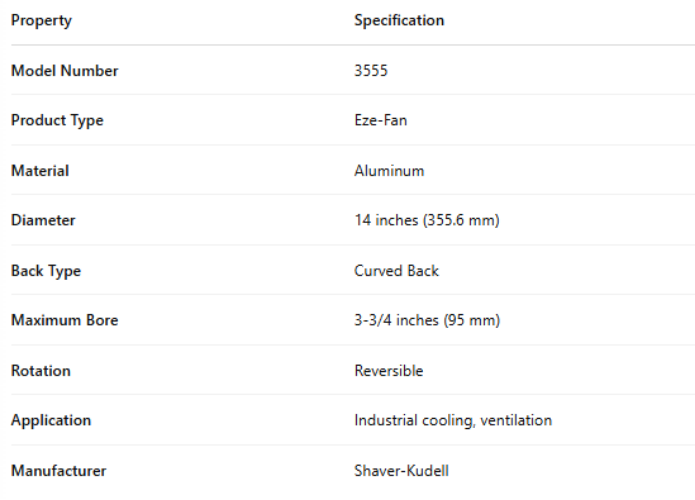This screenshot has height=500, width=695.
Task: Click the Property column header
Action: (41, 20)
